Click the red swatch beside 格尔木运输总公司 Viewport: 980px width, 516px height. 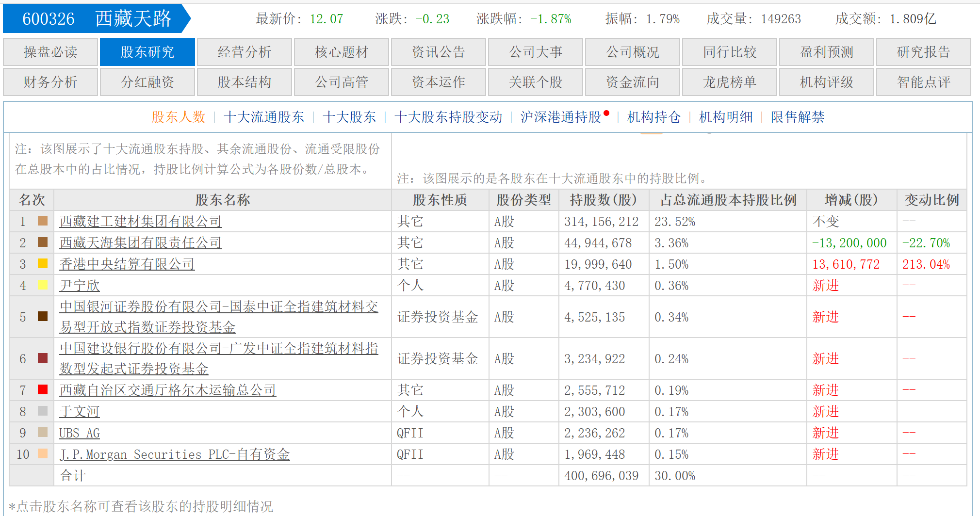coord(43,389)
